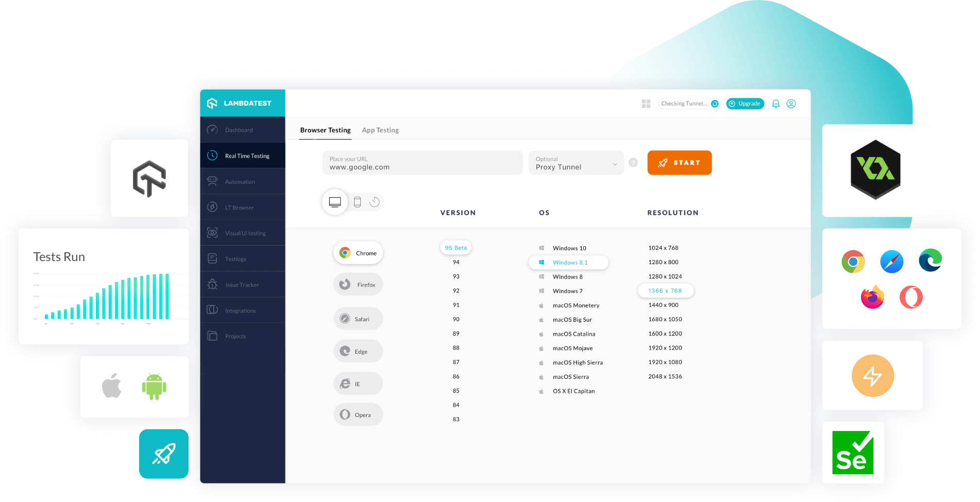980x502 pixels.
Task: Select resolution 1280 x 800
Action: [663, 262]
